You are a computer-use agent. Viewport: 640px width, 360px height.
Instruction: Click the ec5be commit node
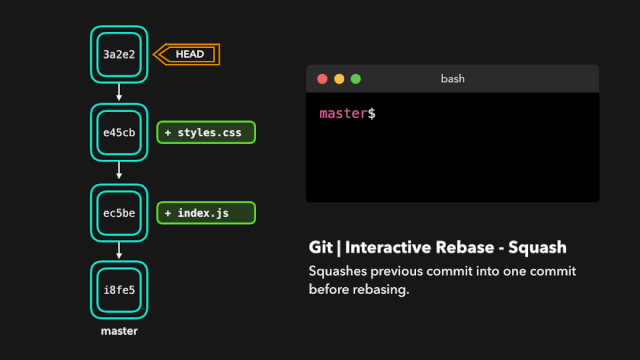[119, 213]
